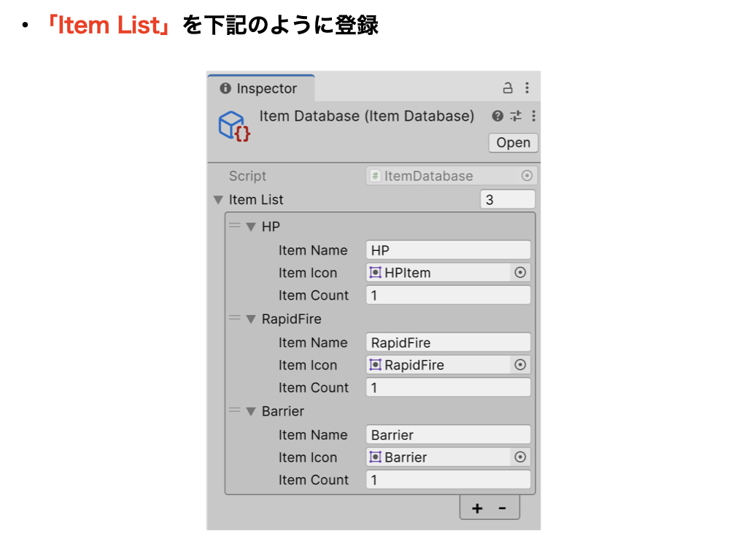
Task: Edit the RapidFire Item Name field
Action: point(449,343)
